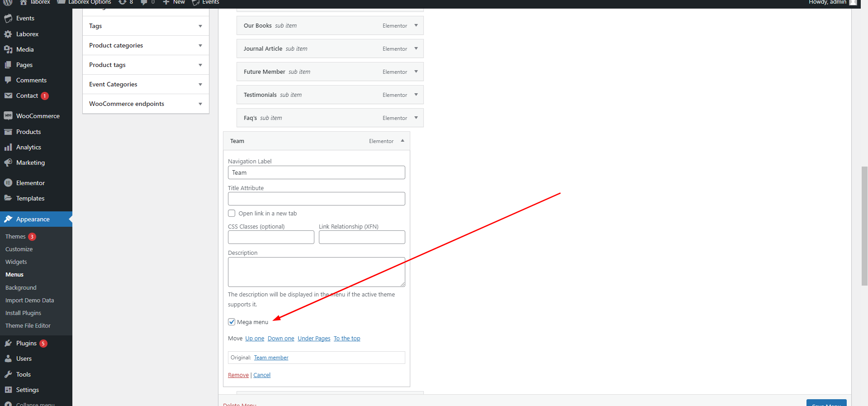Click the Comments bubble icon in sidebar
This screenshot has height=406, width=868.
tap(8, 80)
